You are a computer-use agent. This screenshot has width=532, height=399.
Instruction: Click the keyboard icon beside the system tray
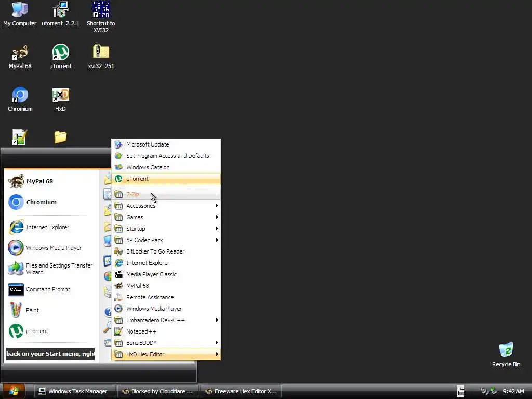(x=461, y=391)
